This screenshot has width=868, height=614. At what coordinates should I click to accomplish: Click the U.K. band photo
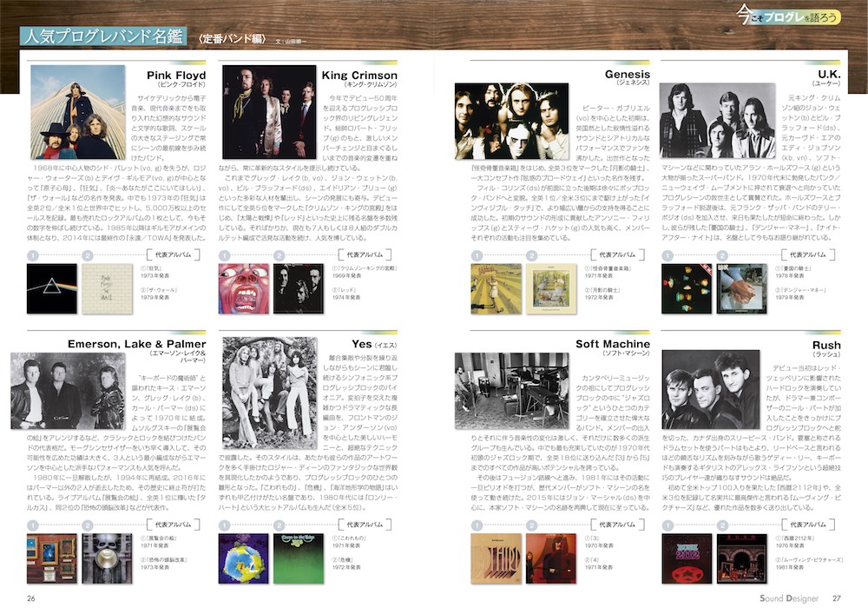[718, 121]
